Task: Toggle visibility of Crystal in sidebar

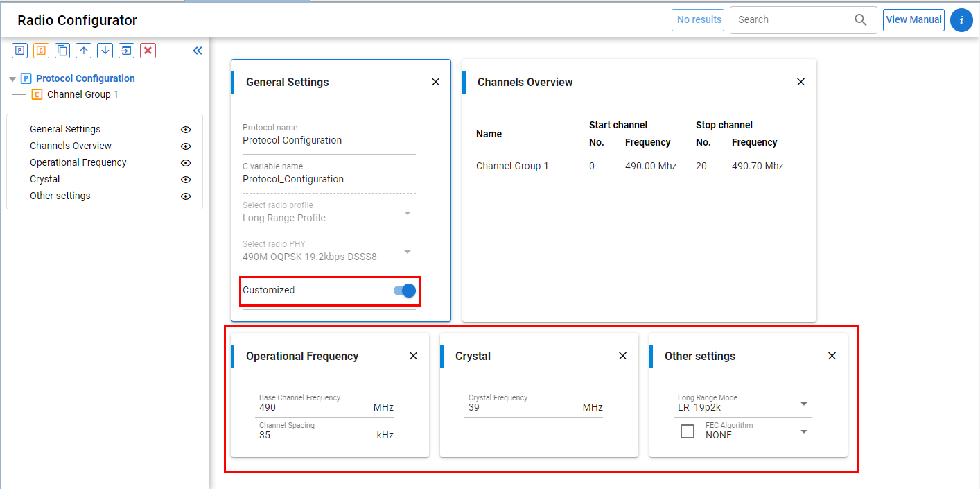Action: pos(186,180)
